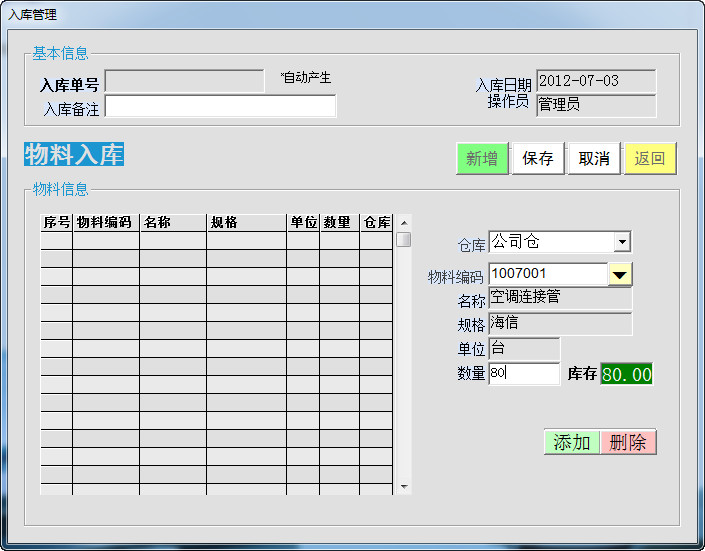The image size is (705, 551).
Task: Click the 序号 column header
Action: pos(56,222)
